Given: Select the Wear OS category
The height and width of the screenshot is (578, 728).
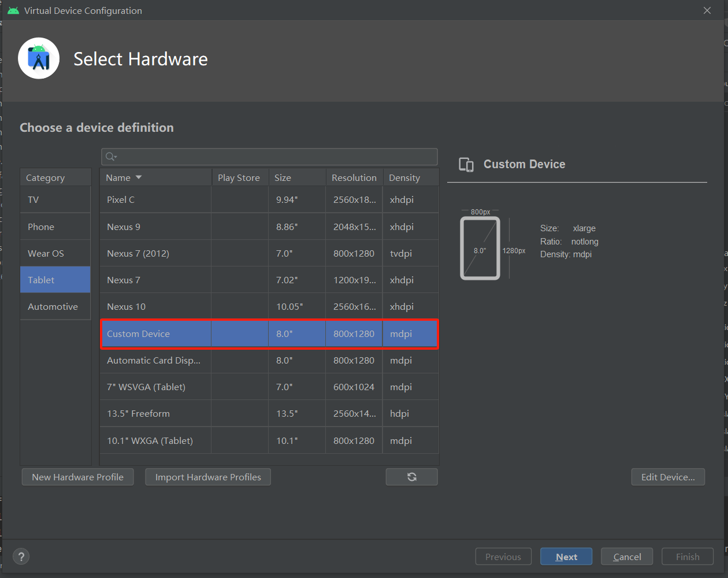Looking at the screenshot, I should point(55,253).
